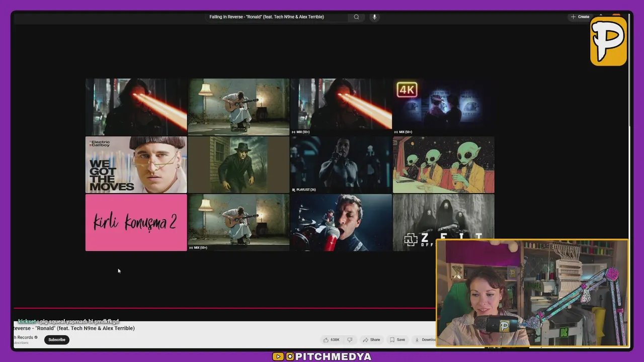The height and width of the screenshot is (362, 644).
Task: Save the video to playlist
Action: click(x=397, y=340)
